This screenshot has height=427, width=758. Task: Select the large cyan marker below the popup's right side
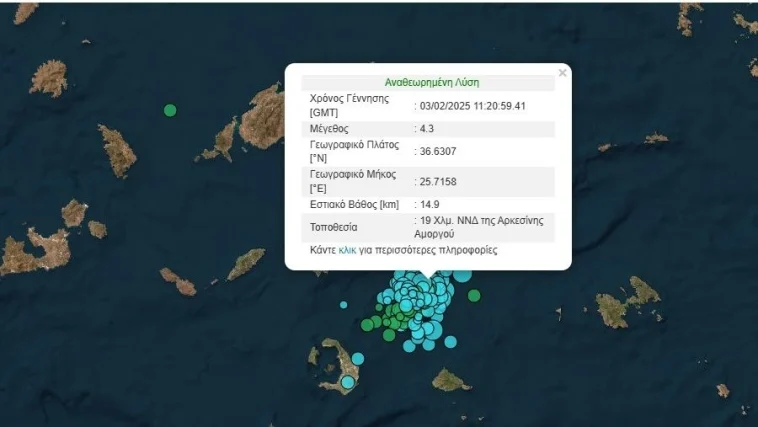coord(462,275)
